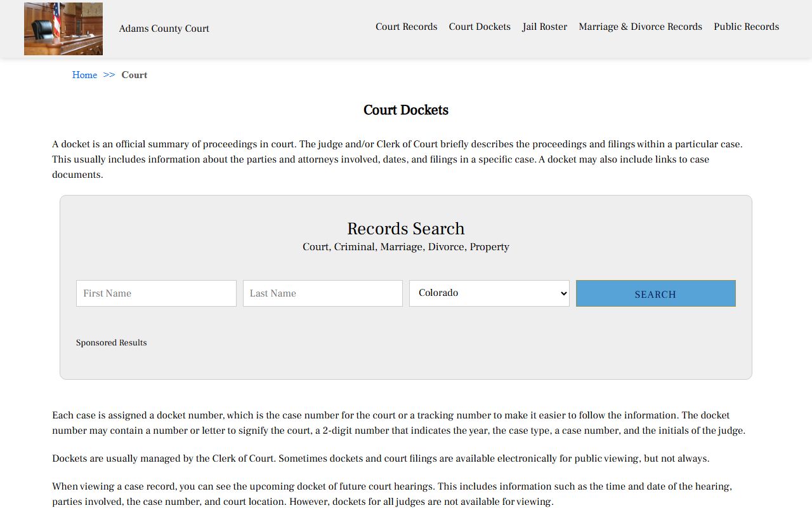
Task: Click the paragraph starting 'When viewing a case record'
Action: 392,494
